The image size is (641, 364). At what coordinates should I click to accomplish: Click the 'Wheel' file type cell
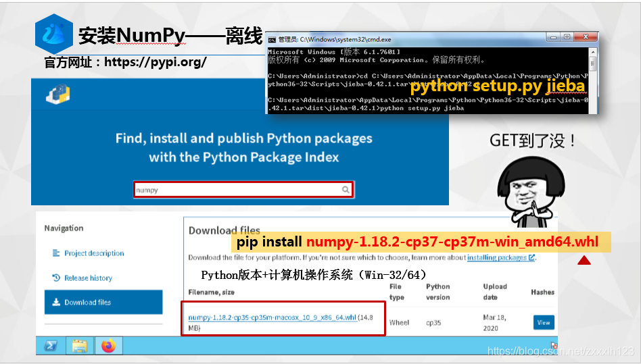[399, 322]
